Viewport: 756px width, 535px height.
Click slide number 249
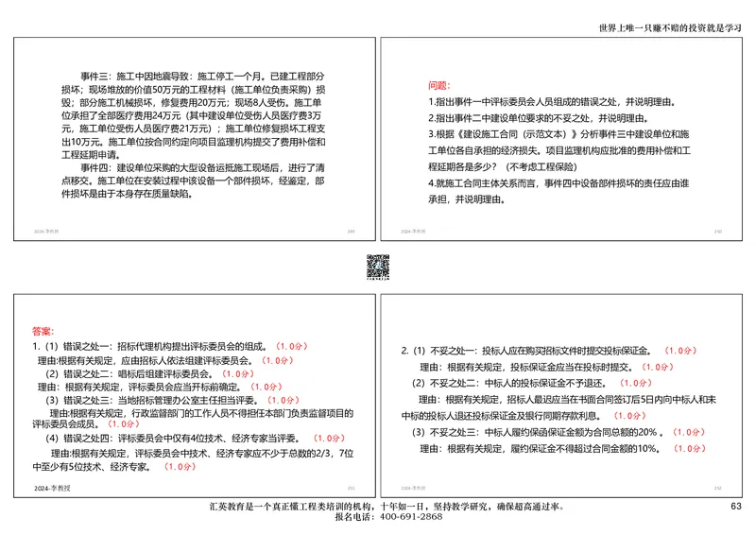(x=351, y=232)
